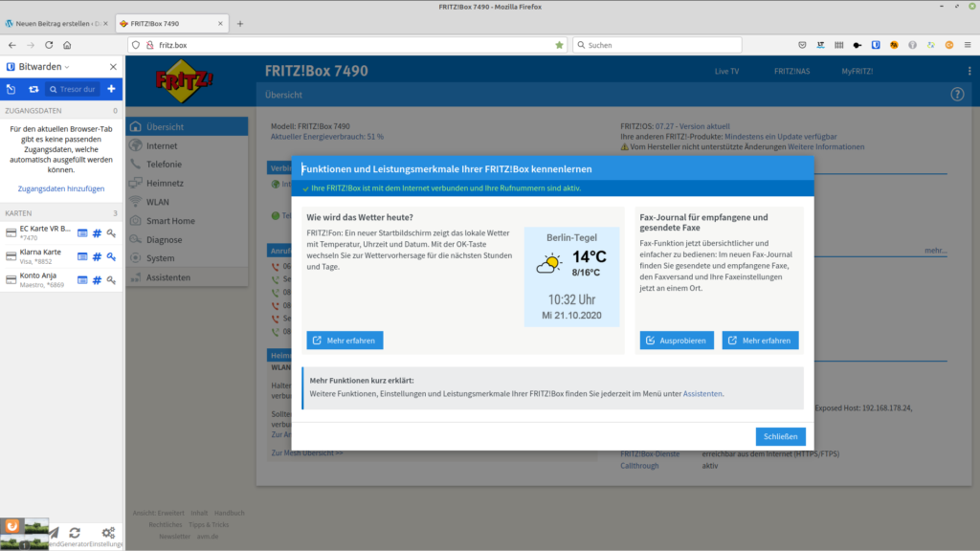Click 'Mehr erfahren' under the weather section
This screenshot has height=551, width=980.
pos(345,341)
